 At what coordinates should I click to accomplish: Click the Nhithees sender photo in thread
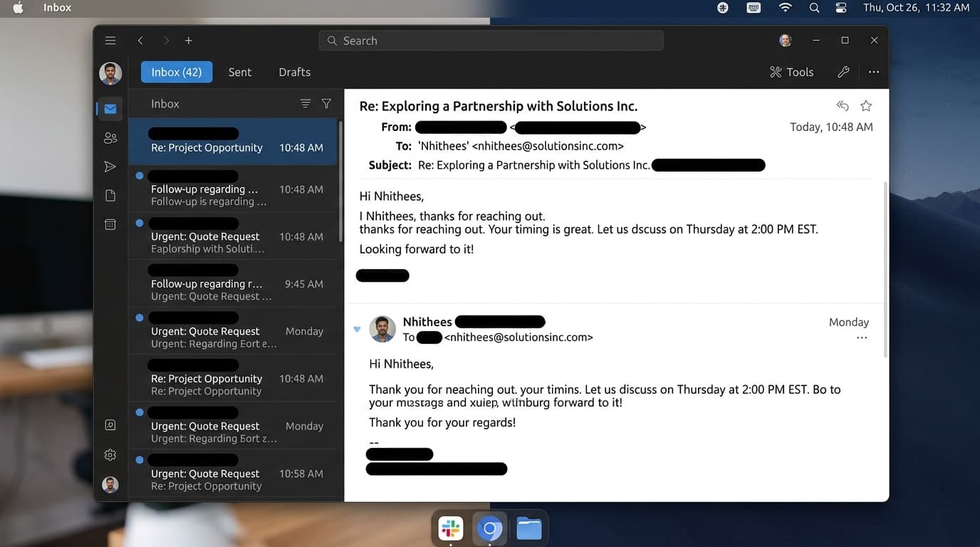tap(382, 329)
